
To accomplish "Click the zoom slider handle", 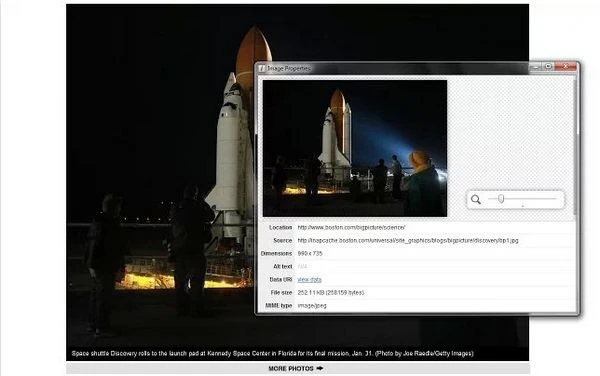I will [x=501, y=199].
